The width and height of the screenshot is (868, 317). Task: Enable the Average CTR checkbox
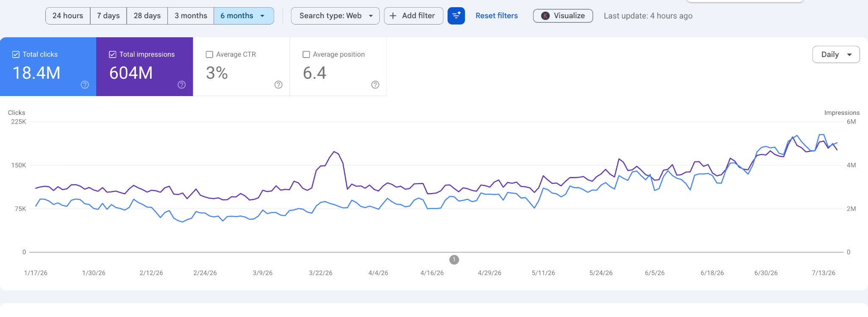pos(209,54)
